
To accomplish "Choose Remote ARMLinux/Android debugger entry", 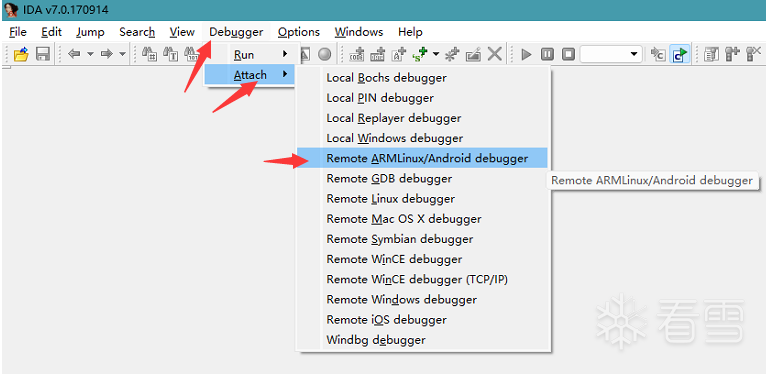I will click(423, 158).
